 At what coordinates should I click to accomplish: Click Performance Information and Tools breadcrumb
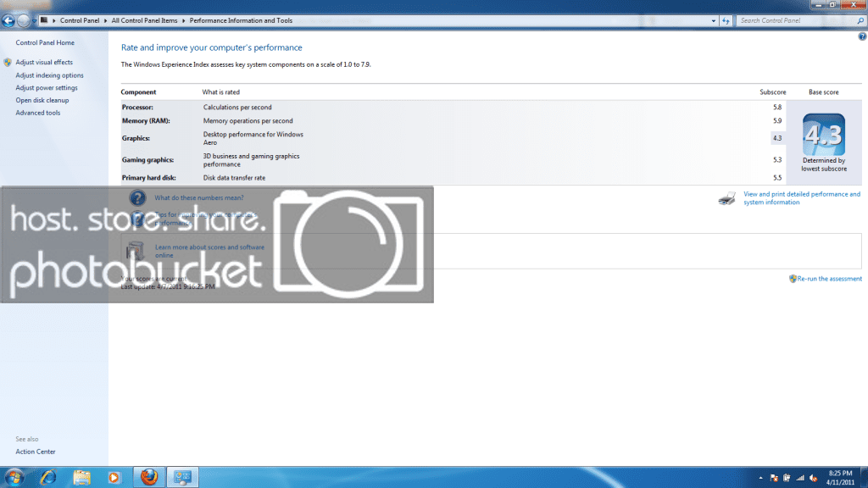[241, 20]
